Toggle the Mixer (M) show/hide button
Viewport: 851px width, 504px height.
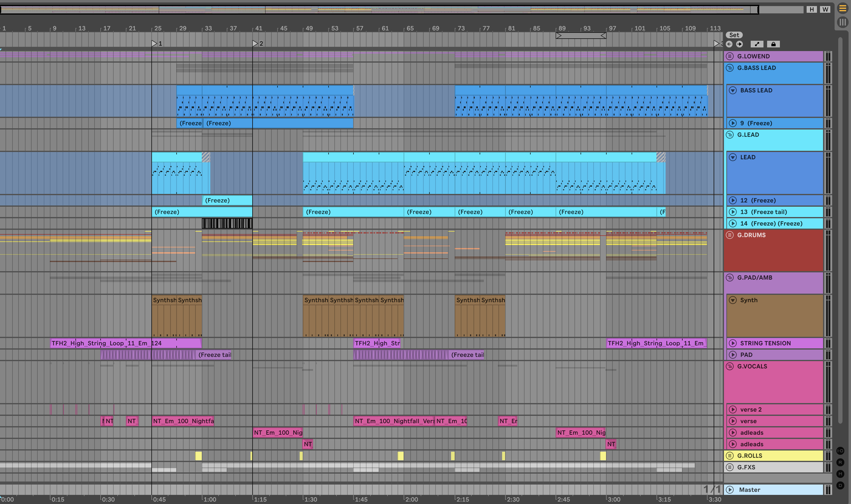coord(840,474)
